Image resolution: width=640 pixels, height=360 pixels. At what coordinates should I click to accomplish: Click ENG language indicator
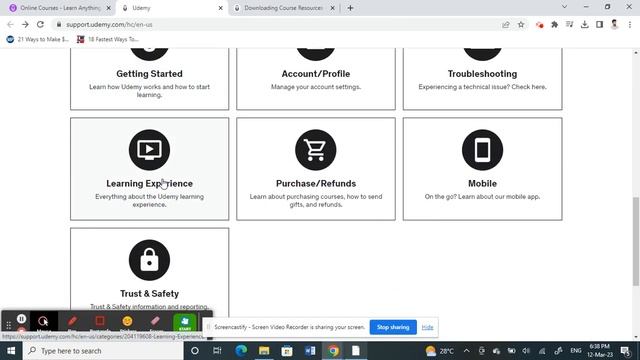click(x=576, y=351)
